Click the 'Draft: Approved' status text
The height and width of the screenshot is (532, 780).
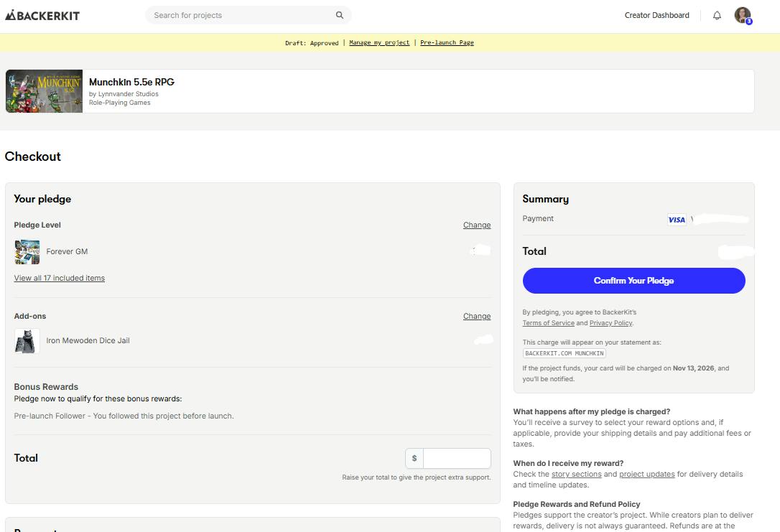[x=312, y=43]
